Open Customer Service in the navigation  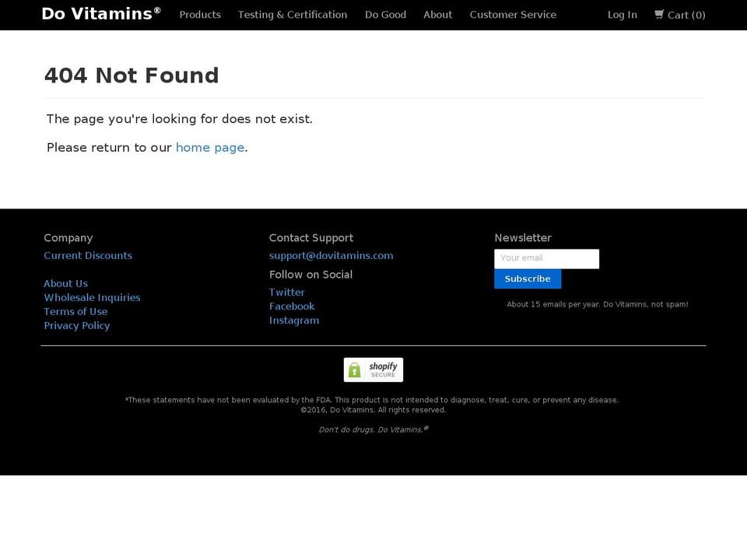point(513,15)
